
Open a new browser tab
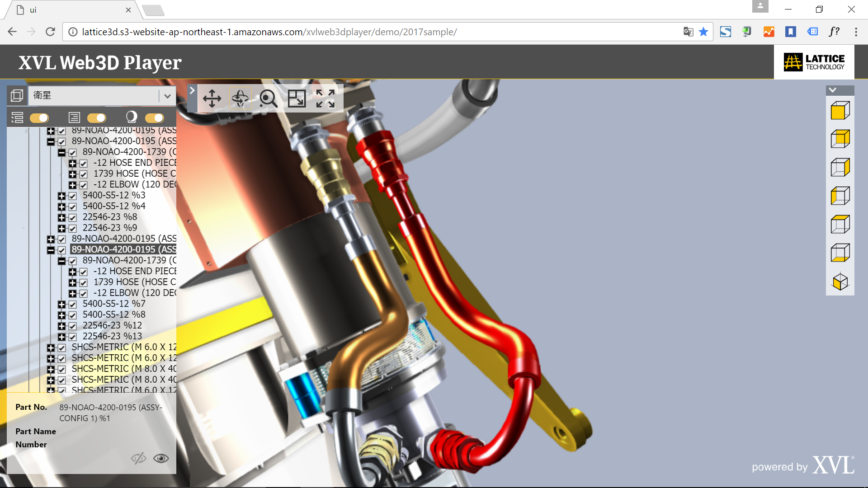153,10
